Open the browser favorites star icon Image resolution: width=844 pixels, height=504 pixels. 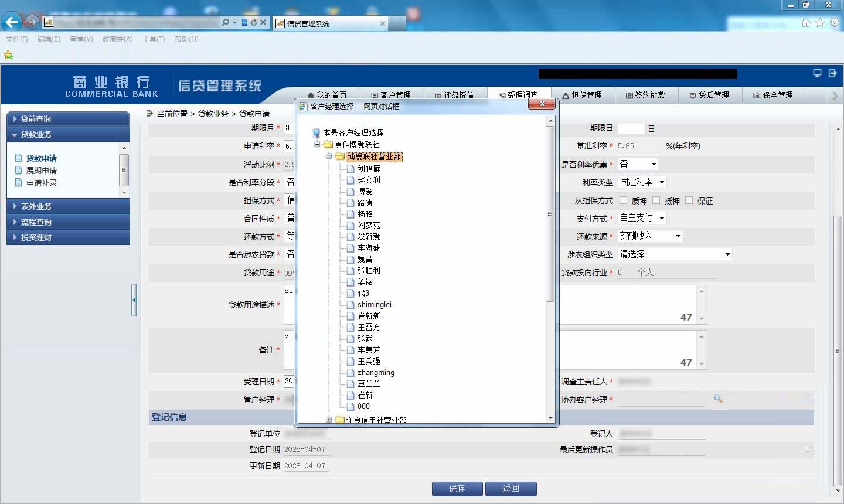tap(820, 22)
